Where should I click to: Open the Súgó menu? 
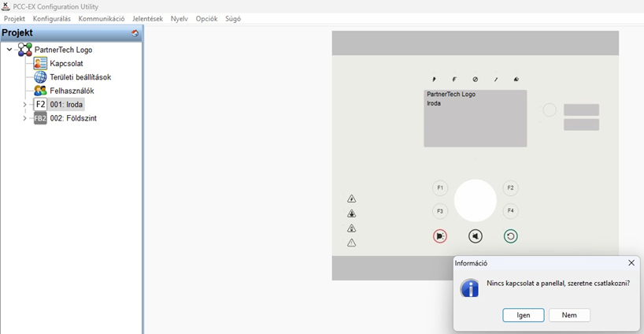tap(233, 19)
